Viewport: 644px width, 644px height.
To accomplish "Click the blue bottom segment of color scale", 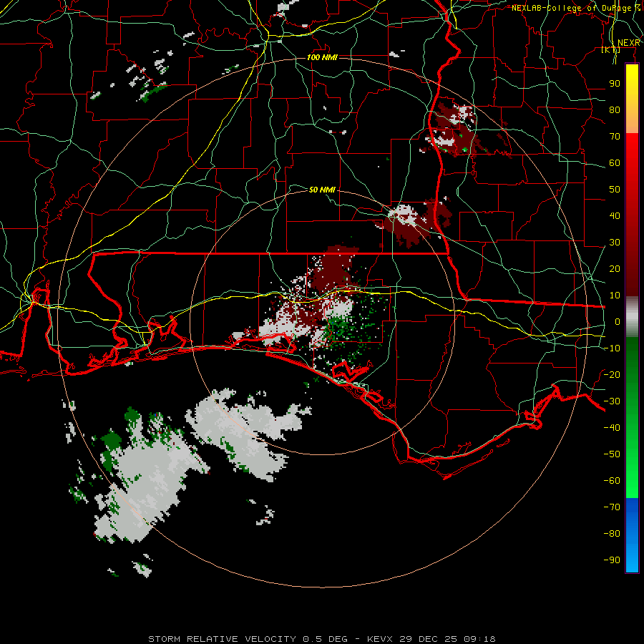I will pos(632,535).
